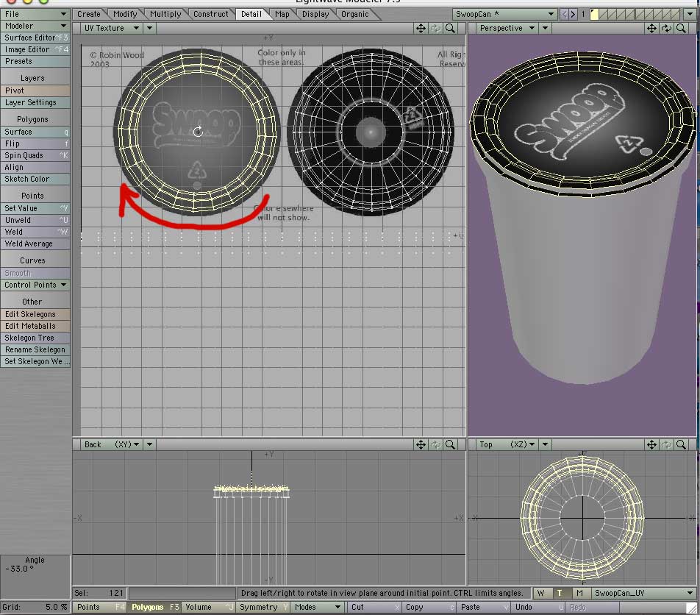Click the Spin Quads button

[x=35, y=155]
